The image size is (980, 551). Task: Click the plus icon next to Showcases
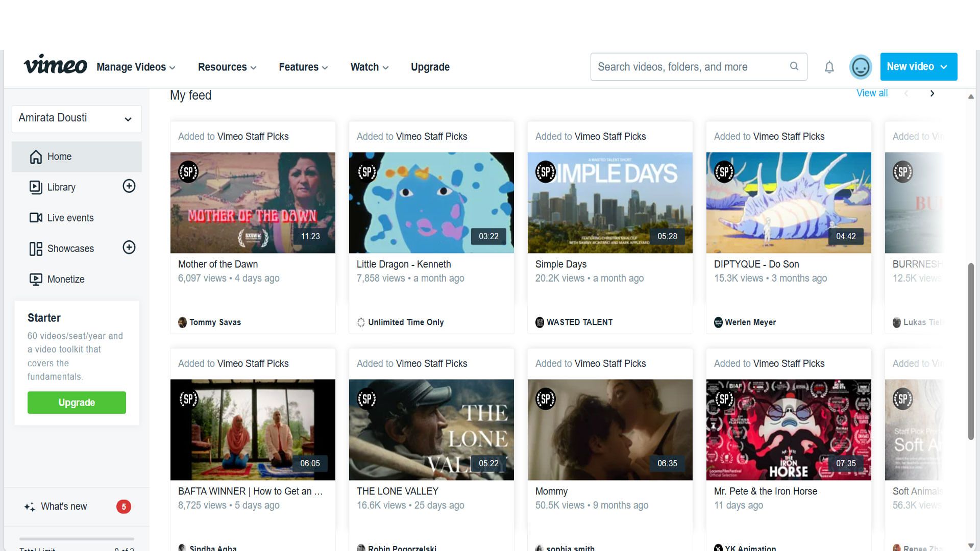pyautogui.click(x=129, y=247)
